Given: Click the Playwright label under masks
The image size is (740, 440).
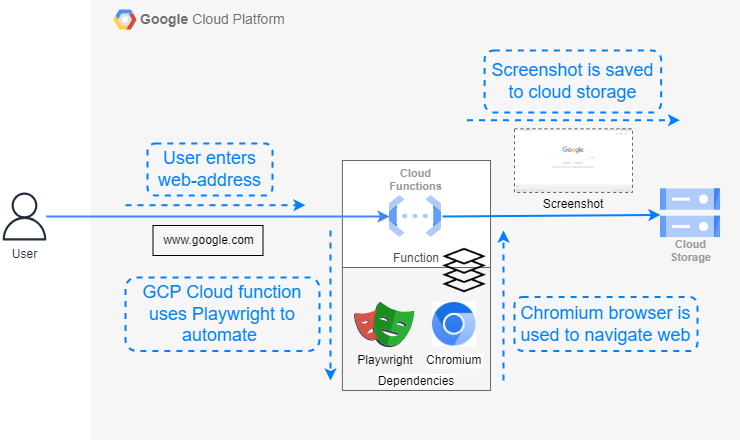Looking at the screenshot, I should click(385, 359).
